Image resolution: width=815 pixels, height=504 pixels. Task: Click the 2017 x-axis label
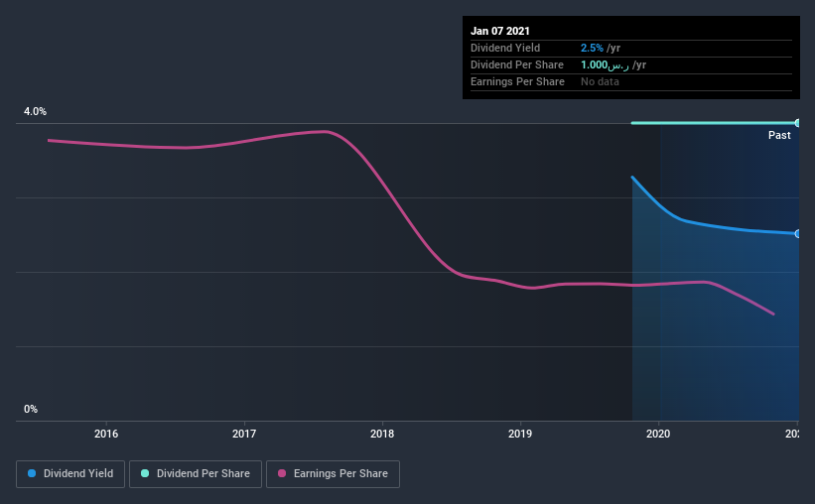coord(244,434)
